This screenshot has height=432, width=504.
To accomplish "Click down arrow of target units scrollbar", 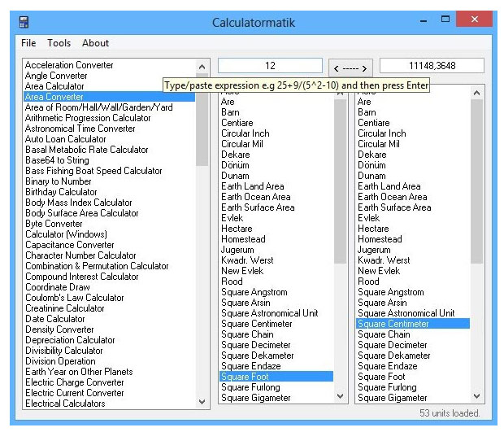I will coord(476,396).
